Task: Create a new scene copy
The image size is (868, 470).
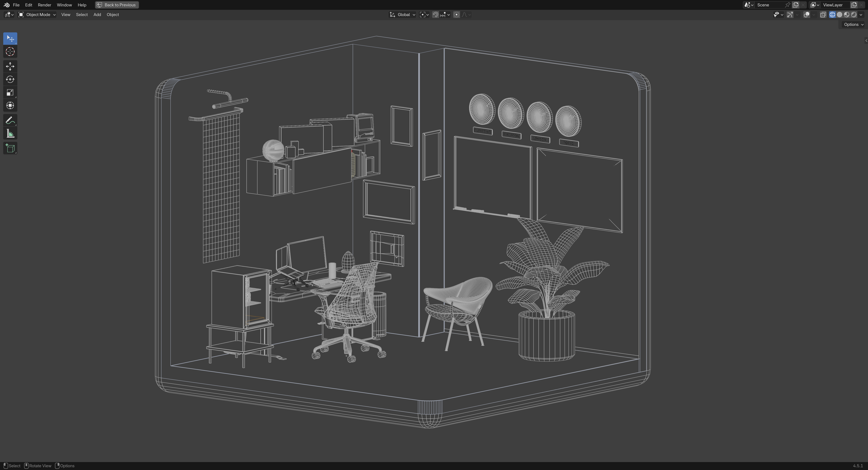Action: [x=796, y=5]
